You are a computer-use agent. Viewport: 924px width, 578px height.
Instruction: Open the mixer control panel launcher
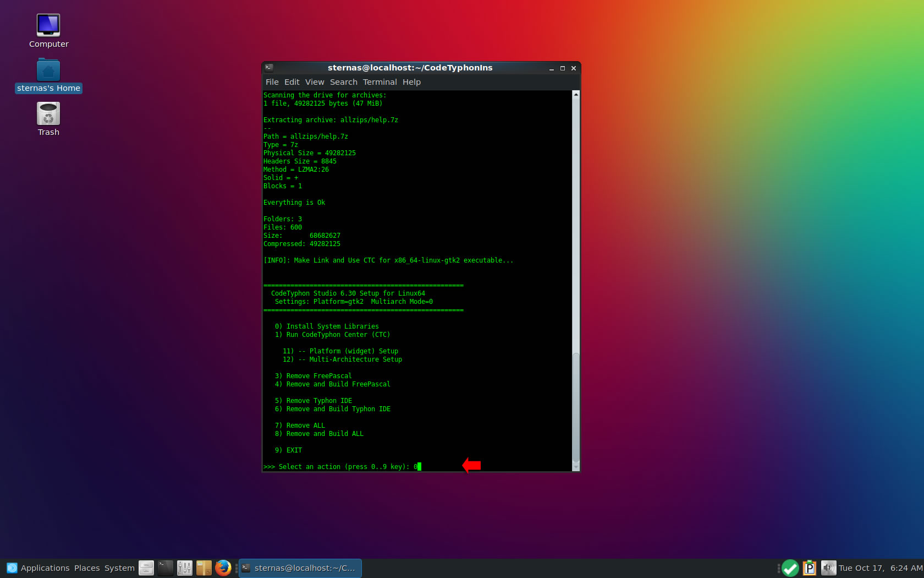click(x=185, y=568)
